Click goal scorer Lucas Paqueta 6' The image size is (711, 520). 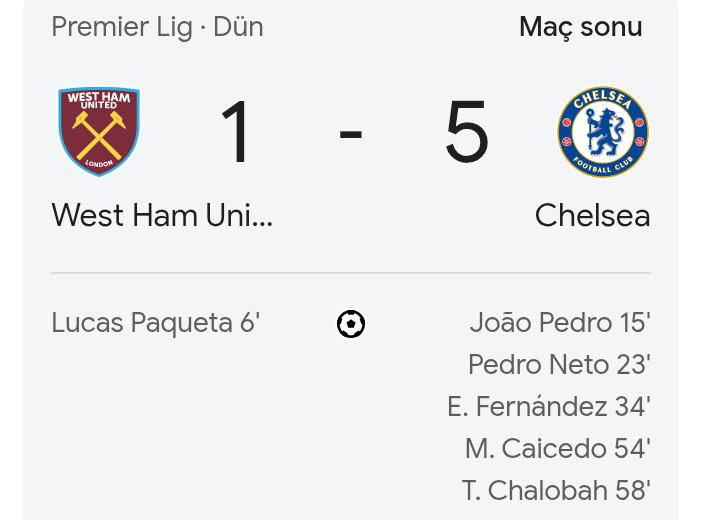point(156,323)
